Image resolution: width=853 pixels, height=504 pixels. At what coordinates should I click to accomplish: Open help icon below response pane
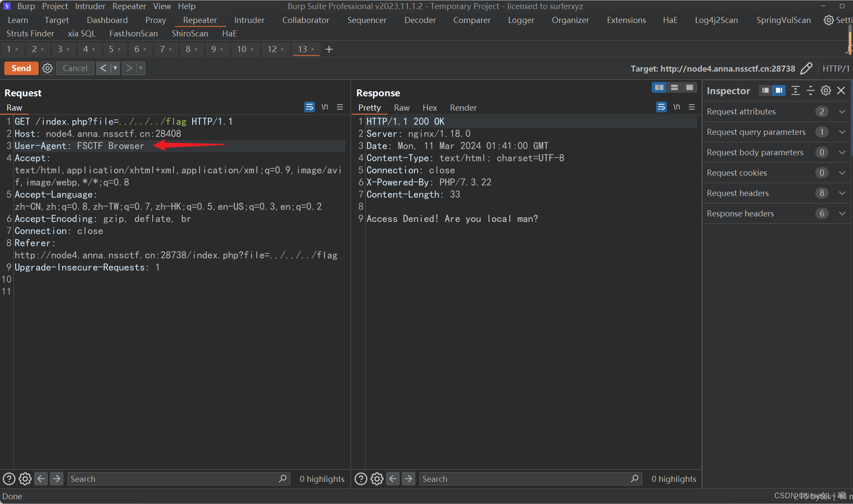(361, 479)
